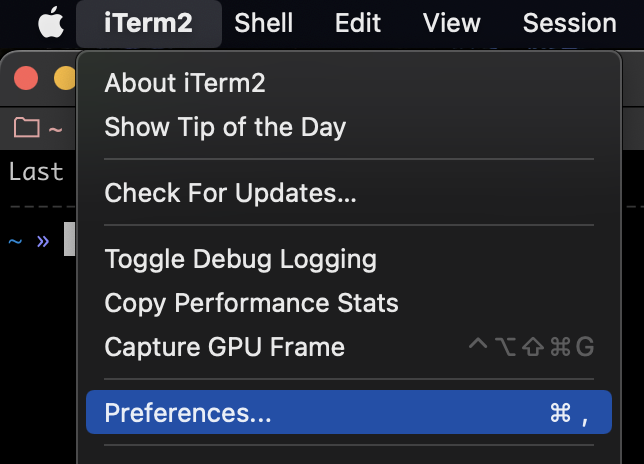Click the "~ »" shell prompt

[x=28, y=241]
